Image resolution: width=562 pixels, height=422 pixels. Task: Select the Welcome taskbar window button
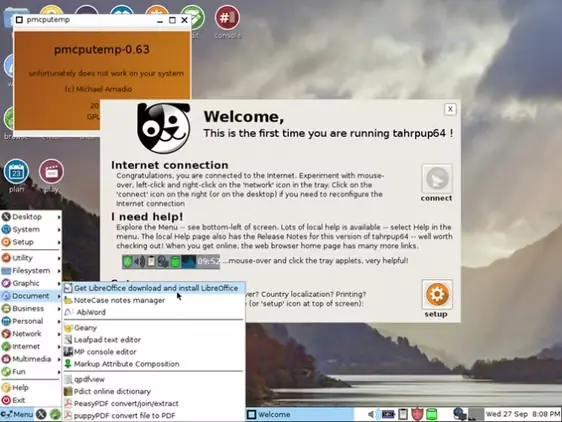tap(300, 414)
